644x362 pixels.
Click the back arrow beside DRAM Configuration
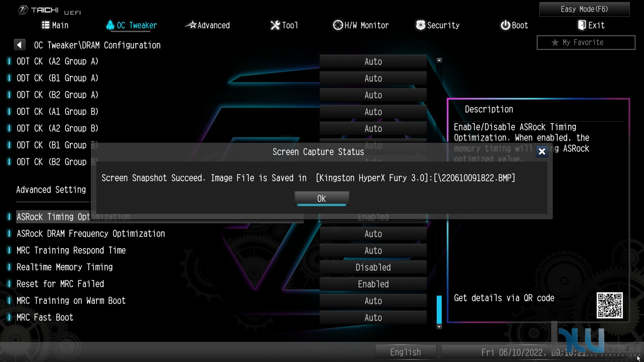20,45
